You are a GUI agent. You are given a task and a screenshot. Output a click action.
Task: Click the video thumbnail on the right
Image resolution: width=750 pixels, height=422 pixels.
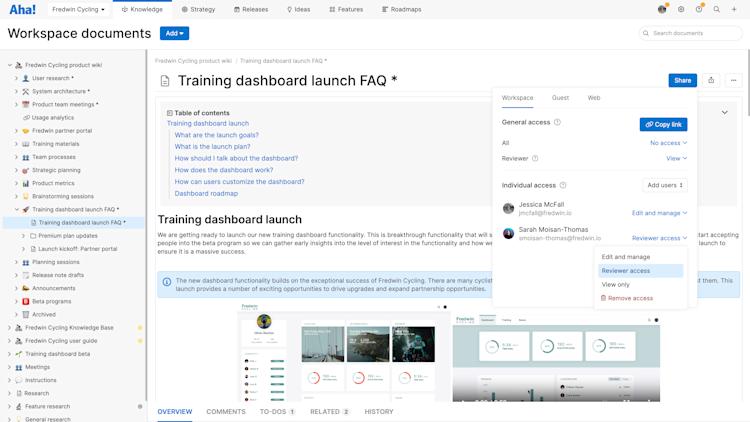click(556, 357)
